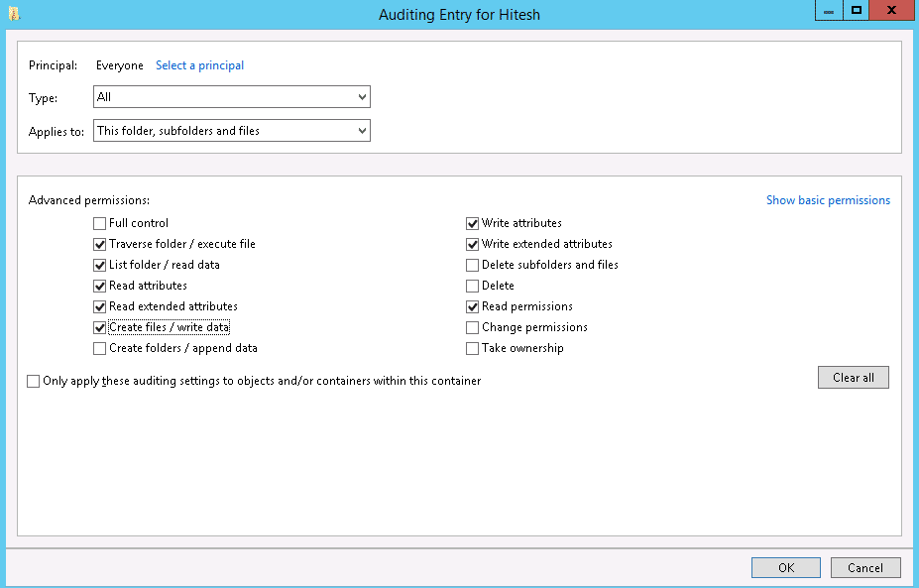
Task: Uncheck Traverse folder / execute file
Action: click(x=100, y=245)
